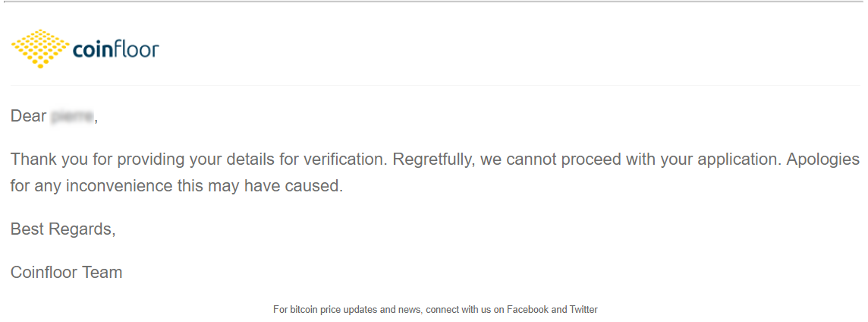
Task: Click the word Regretfully in the message
Action: 433,161
